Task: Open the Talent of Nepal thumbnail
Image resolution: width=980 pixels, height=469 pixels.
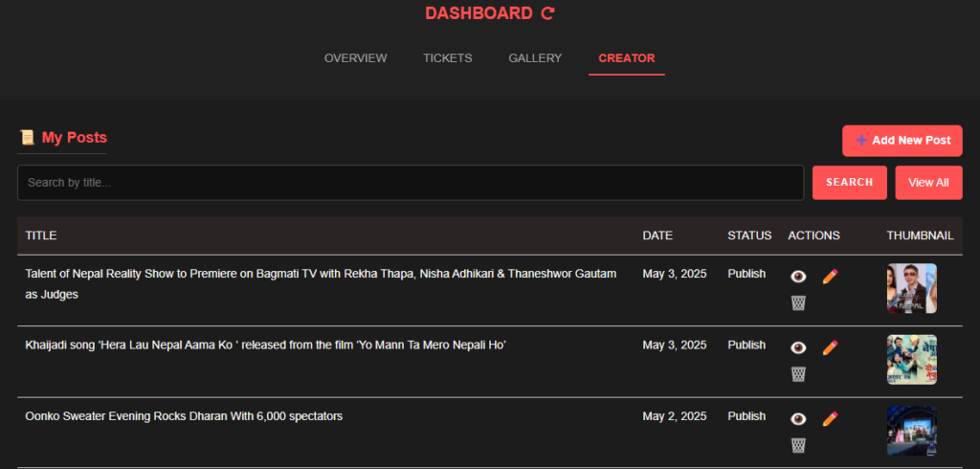Action: click(911, 288)
